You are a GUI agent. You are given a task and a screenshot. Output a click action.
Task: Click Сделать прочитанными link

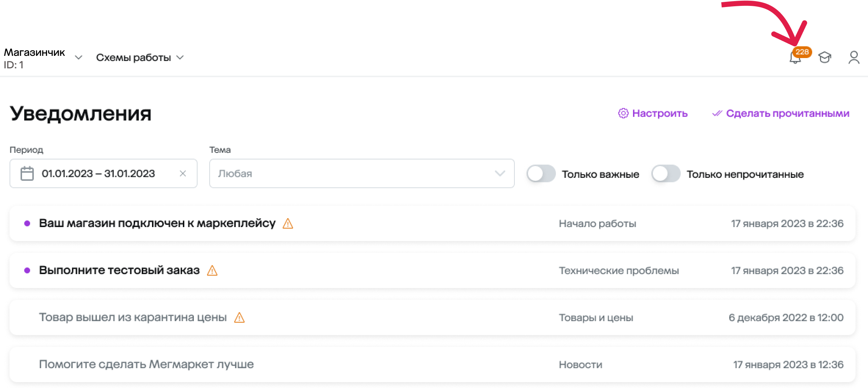(x=787, y=113)
